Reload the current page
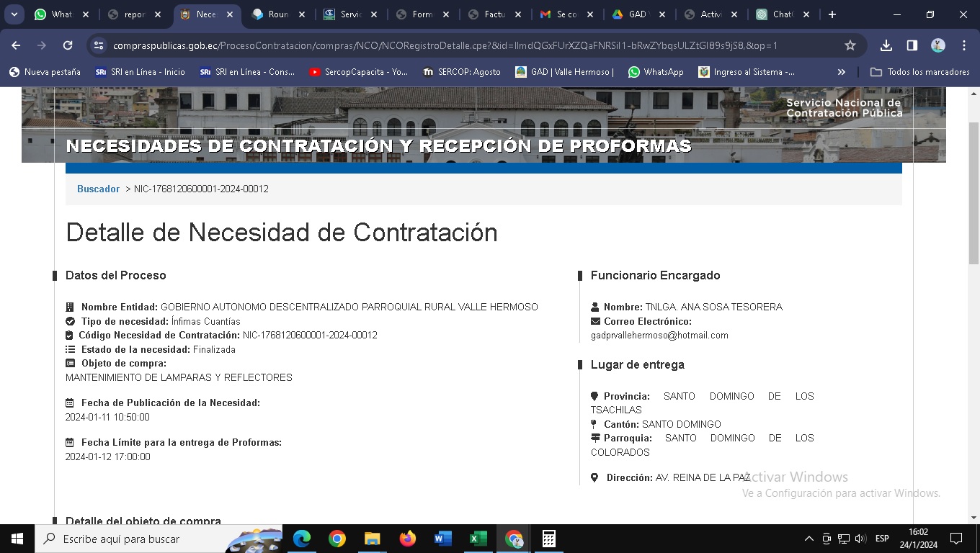980x553 pixels. (x=68, y=45)
